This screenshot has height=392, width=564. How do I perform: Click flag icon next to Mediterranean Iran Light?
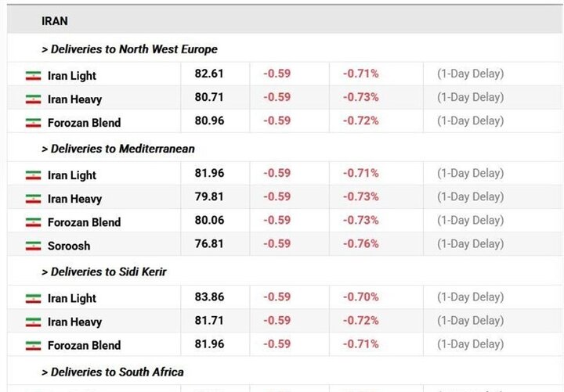(33, 175)
